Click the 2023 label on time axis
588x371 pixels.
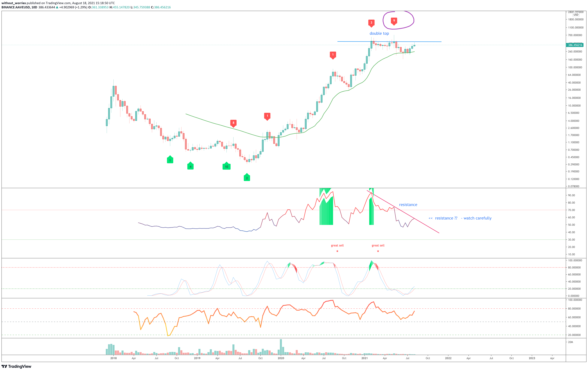(532, 358)
